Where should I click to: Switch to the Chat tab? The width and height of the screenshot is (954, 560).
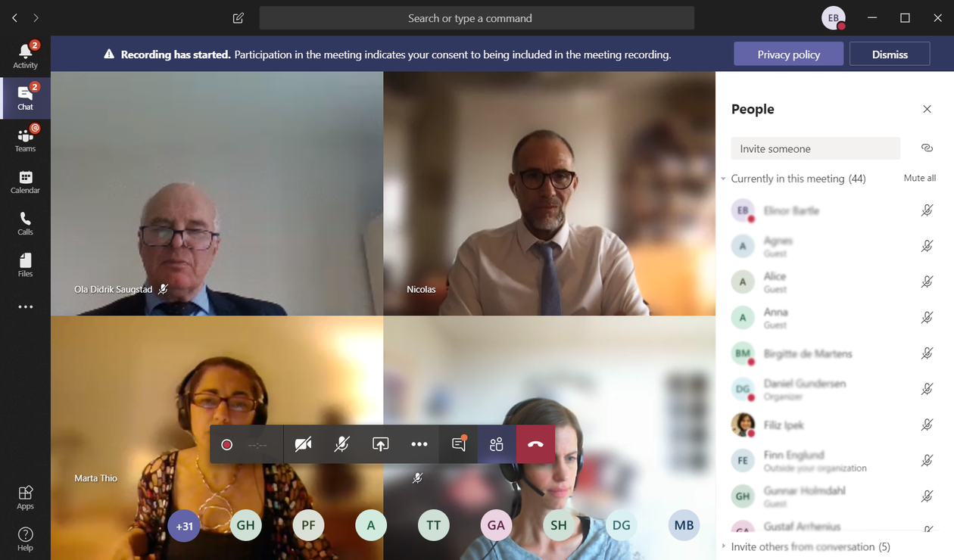[25, 98]
